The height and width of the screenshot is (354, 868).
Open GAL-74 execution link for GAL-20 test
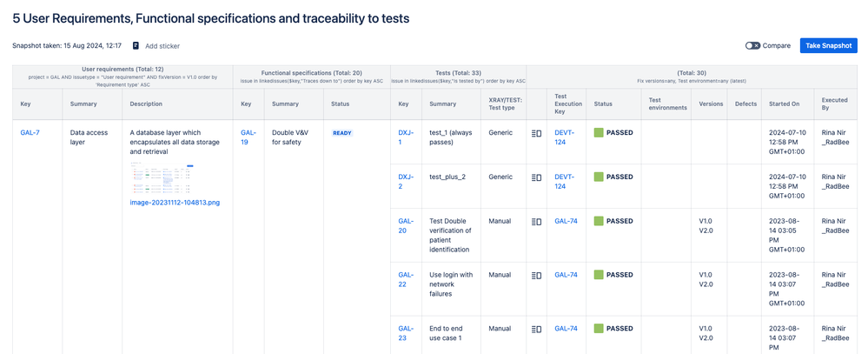tap(567, 221)
